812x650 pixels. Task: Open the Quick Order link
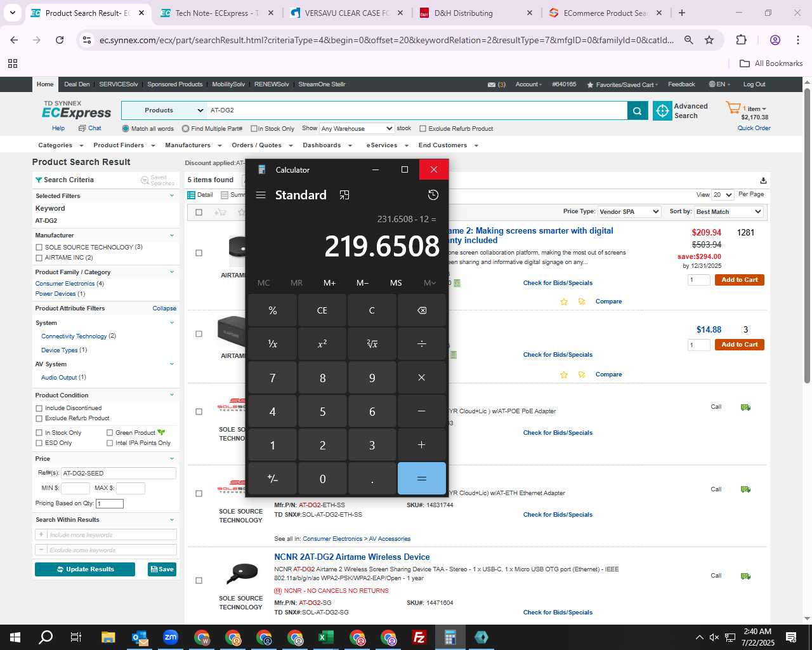[x=754, y=128]
